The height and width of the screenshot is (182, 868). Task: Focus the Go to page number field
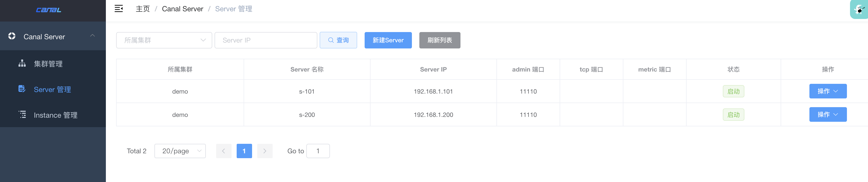click(x=318, y=151)
